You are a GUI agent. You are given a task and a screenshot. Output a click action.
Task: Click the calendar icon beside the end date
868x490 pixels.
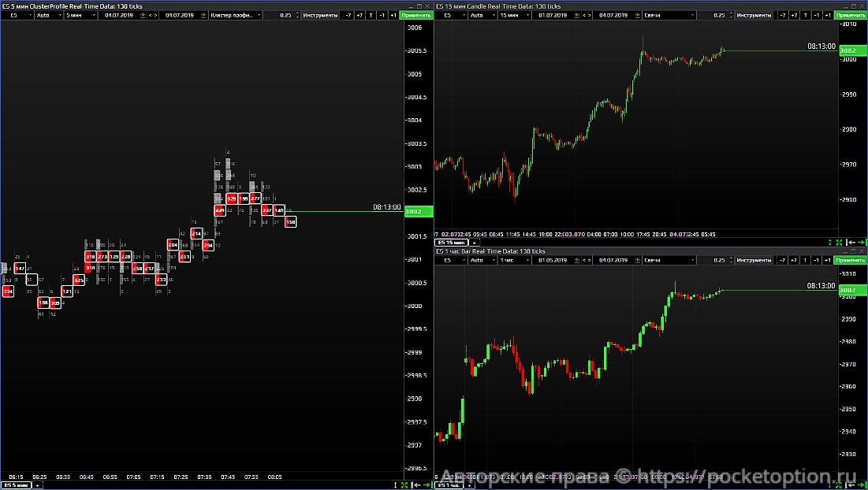[203, 15]
